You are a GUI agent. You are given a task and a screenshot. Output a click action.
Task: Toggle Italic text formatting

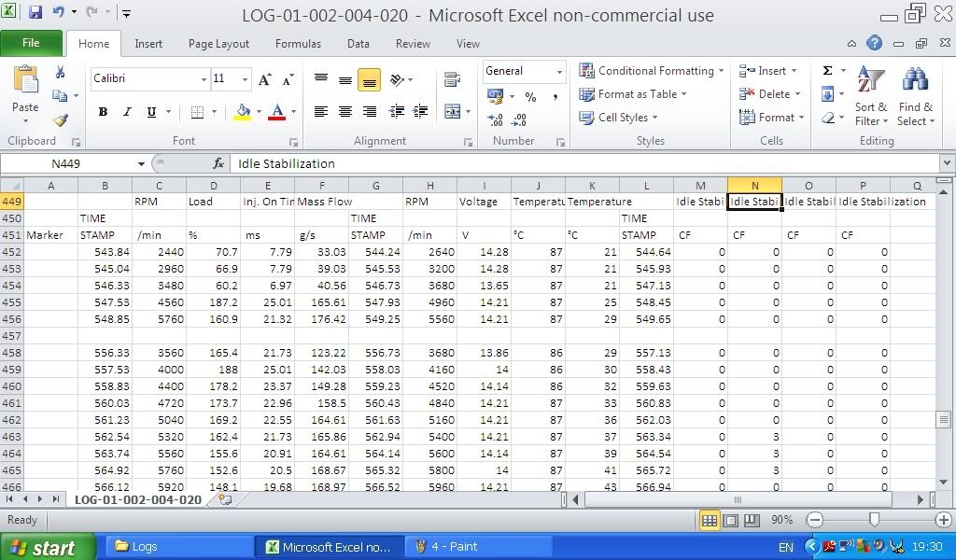tap(127, 112)
